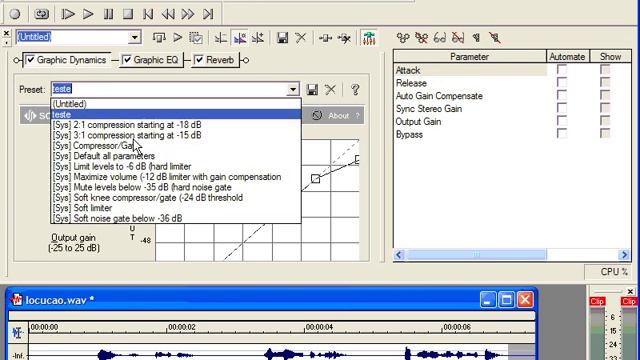This screenshot has width=640, height=360.
Task: Choose 2:1 compression starting at -18 dB
Action: [x=176, y=124]
